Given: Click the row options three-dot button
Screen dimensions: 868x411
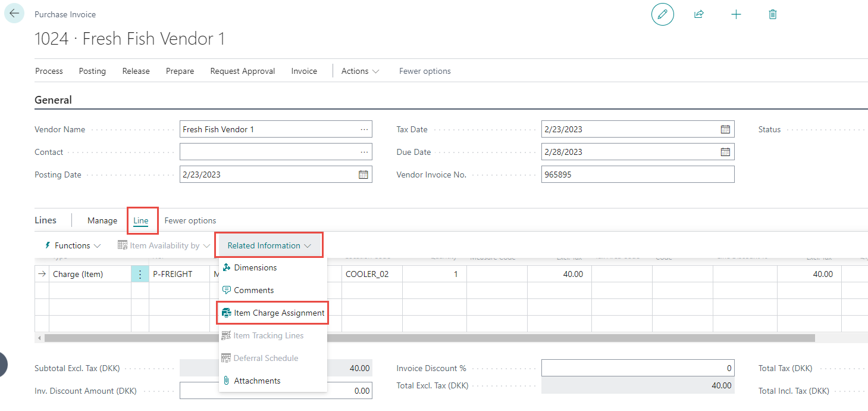Looking at the screenshot, I should (140, 274).
